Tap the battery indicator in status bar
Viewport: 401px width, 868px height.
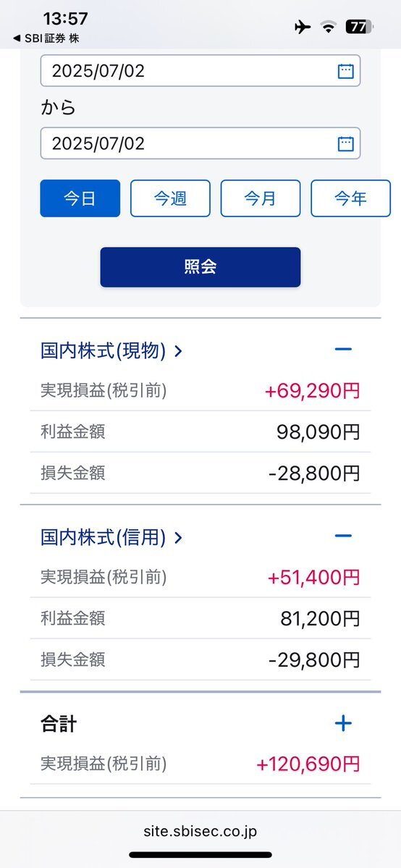click(360, 27)
